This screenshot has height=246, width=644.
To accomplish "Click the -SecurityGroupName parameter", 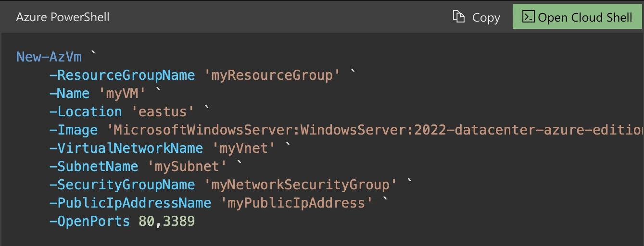I will pos(122,185).
